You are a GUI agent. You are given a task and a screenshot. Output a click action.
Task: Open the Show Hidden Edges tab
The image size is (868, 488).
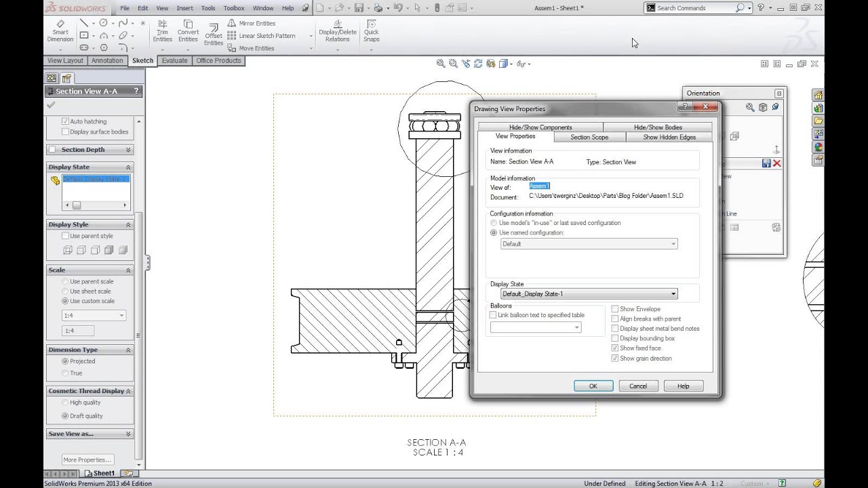tap(669, 137)
